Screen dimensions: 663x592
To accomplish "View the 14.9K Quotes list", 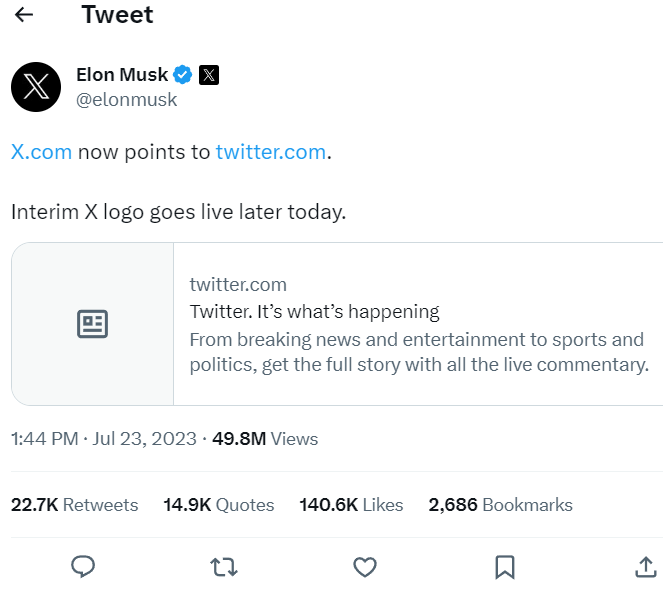I will pyautogui.click(x=219, y=505).
